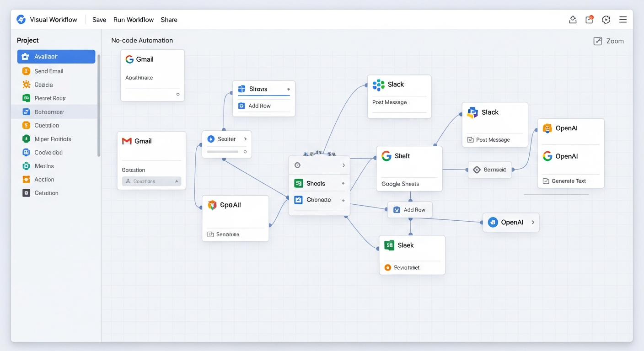This screenshot has height=351, width=644.
Task: Click the red Gmail envelope icon
Action: (127, 141)
